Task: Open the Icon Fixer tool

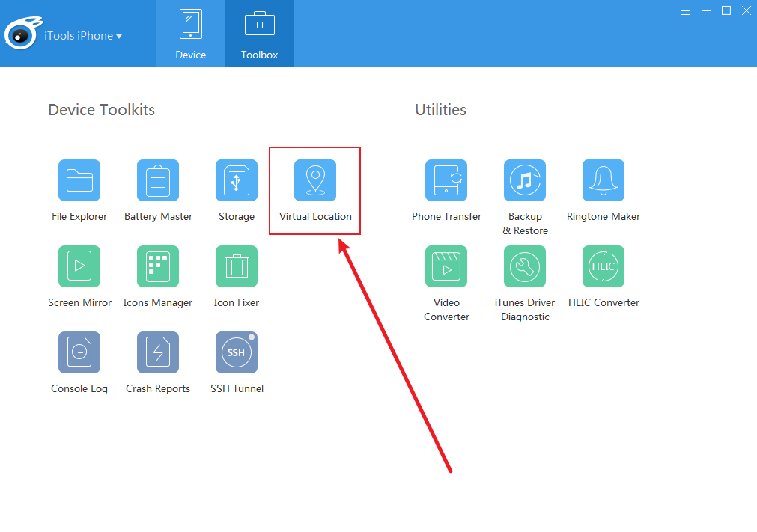Action: (x=237, y=266)
